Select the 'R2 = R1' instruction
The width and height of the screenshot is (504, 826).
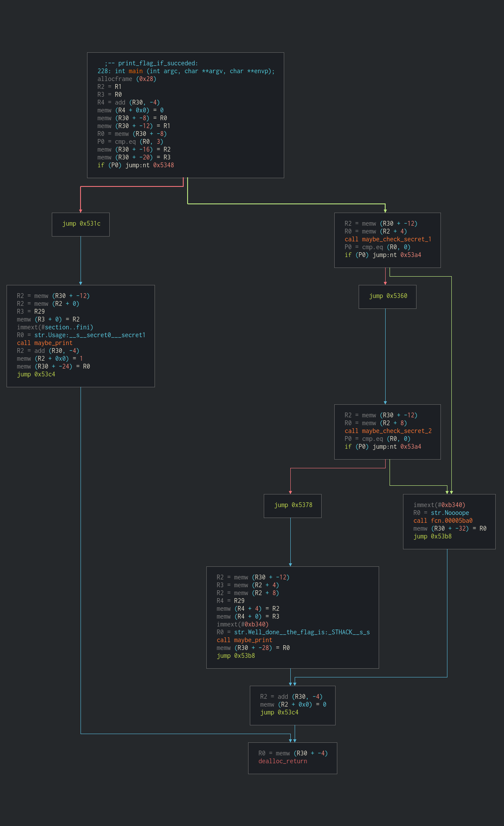(x=110, y=87)
